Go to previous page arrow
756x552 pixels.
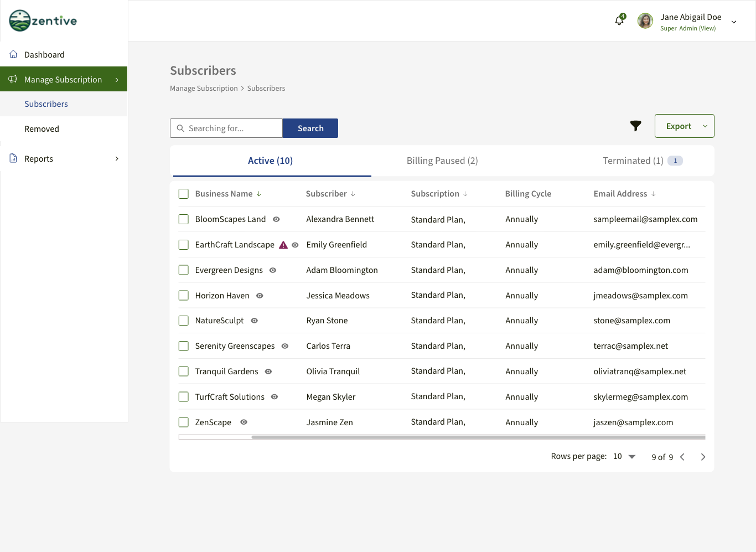click(682, 457)
